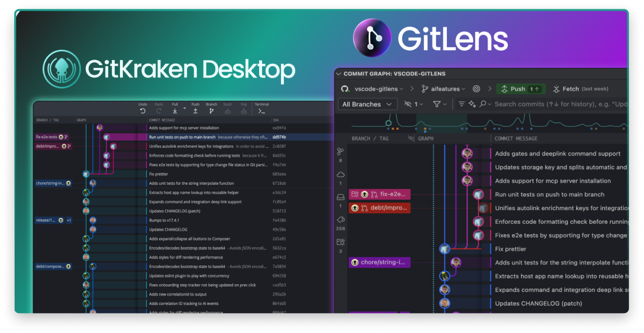Click Fetch in the GitLens toolbar
This screenshot has height=333, width=644.
(571, 89)
